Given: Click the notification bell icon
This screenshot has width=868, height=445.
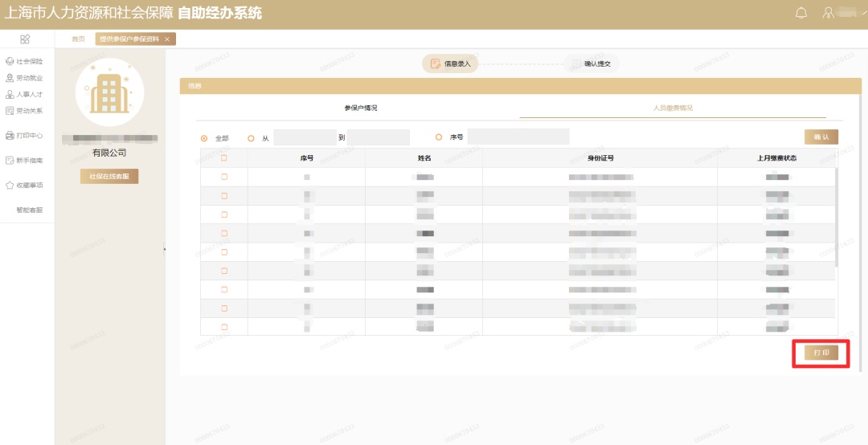Looking at the screenshot, I should pos(800,13).
